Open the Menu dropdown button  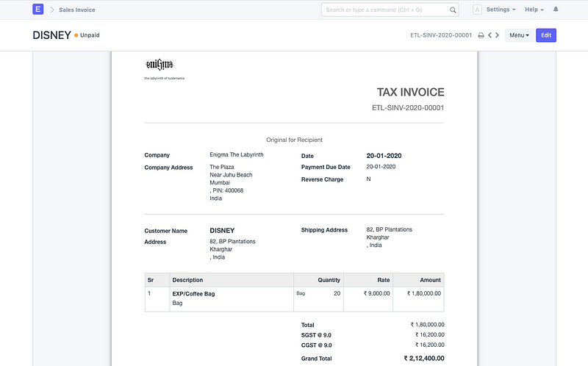[519, 35]
